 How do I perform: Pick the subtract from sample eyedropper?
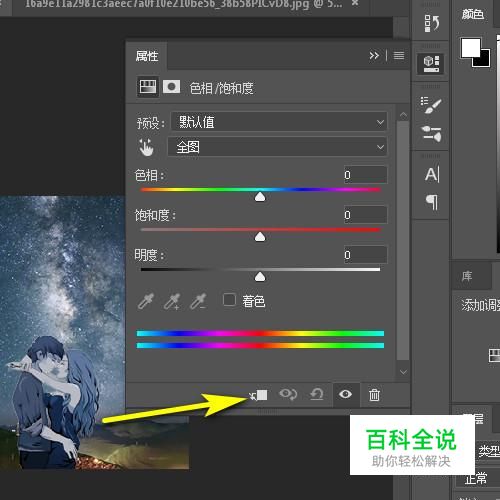coord(198,302)
